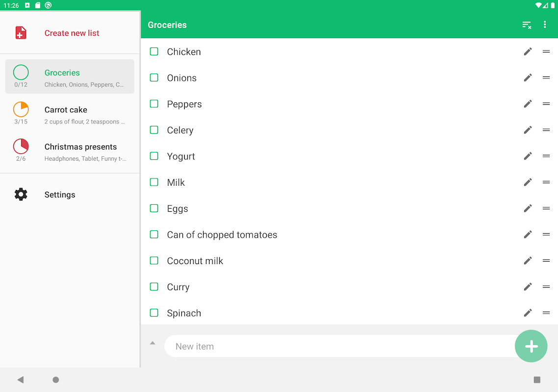Select the Groceries list in sidebar
The width and height of the screenshot is (558, 392).
[70, 76]
